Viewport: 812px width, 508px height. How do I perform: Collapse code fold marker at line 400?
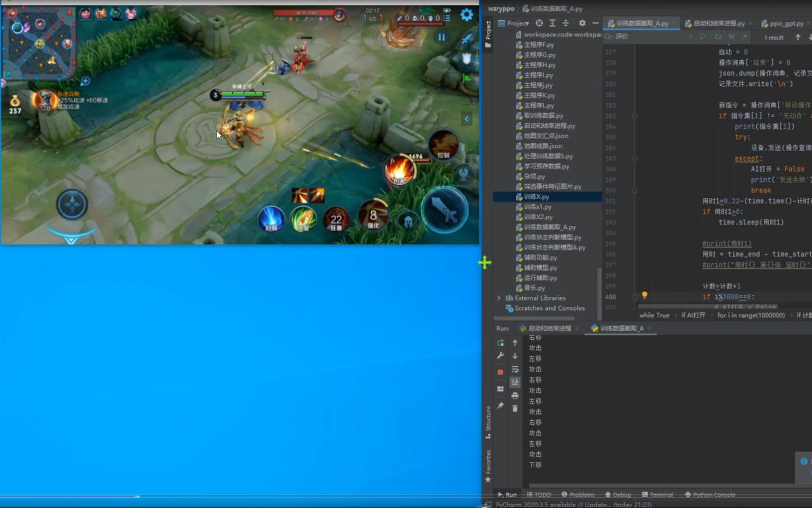click(x=634, y=297)
